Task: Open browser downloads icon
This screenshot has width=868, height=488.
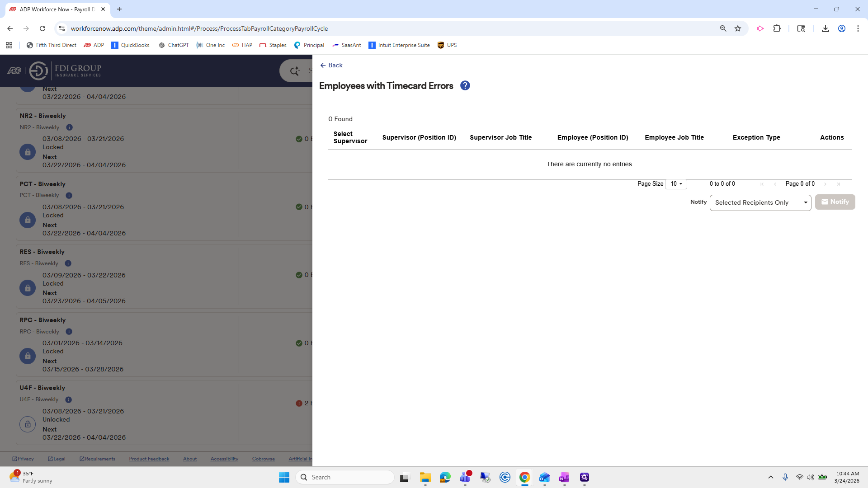Action: point(825,28)
